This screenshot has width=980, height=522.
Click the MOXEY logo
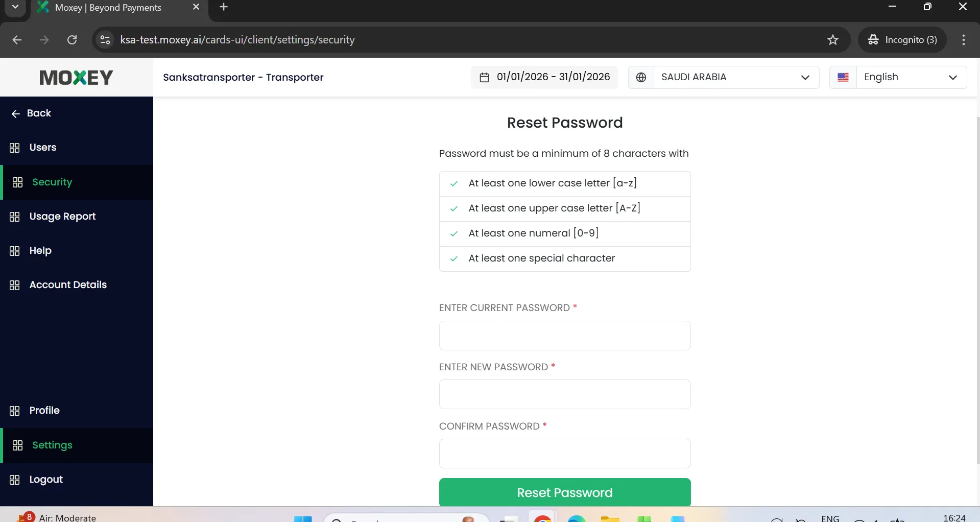76,78
